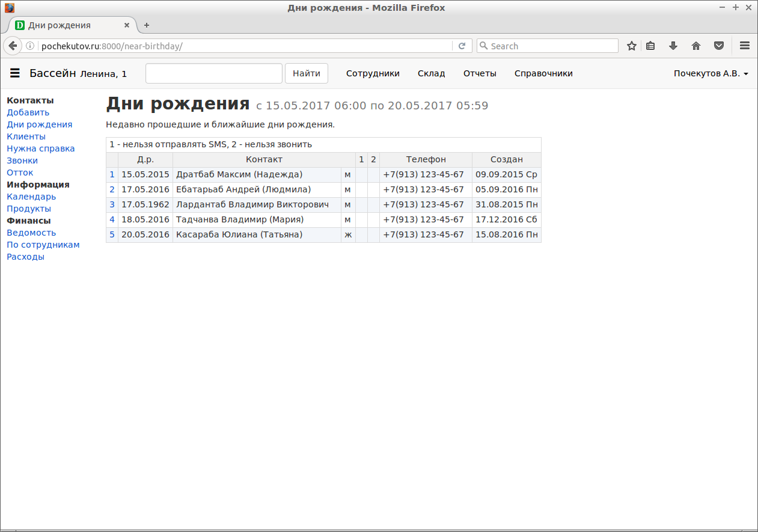This screenshot has height=532, width=758.
Task: Click the Найти button
Action: click(x=307, y=73)
